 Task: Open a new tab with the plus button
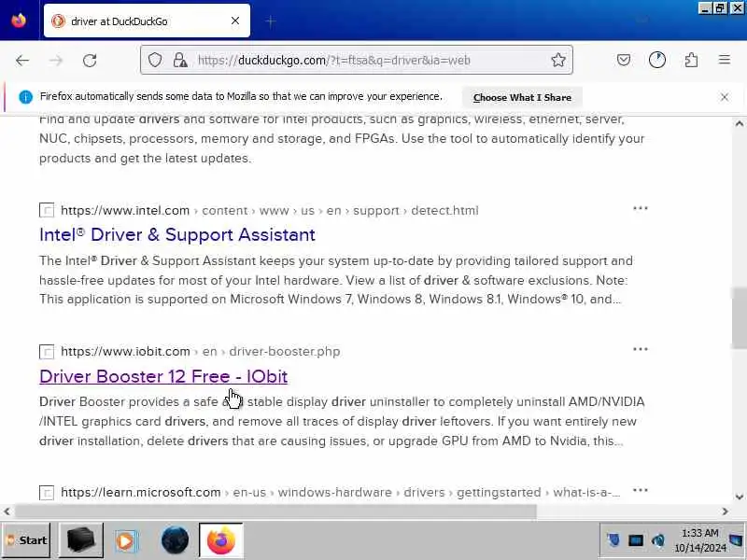point(271,21)
